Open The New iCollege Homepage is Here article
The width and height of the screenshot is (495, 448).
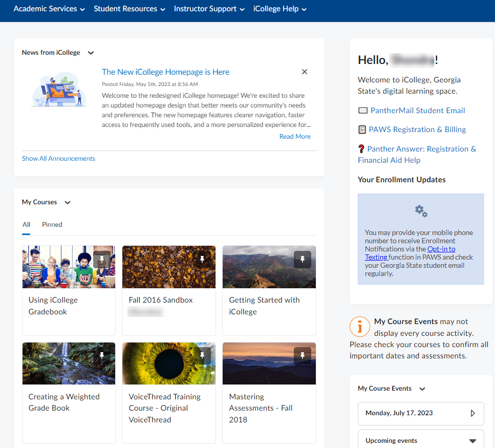coord(165,72)
